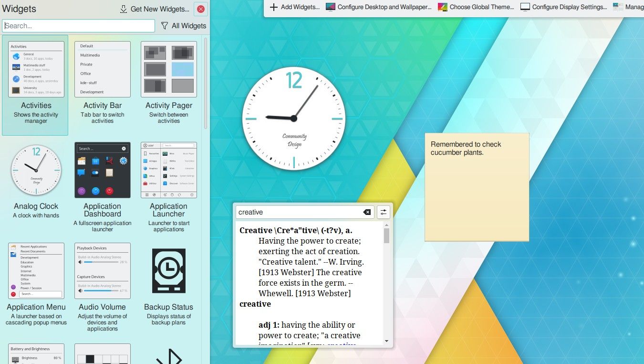Click the analog clock on the desktop
Screen dimensions: 644x364
pos(293,118)
